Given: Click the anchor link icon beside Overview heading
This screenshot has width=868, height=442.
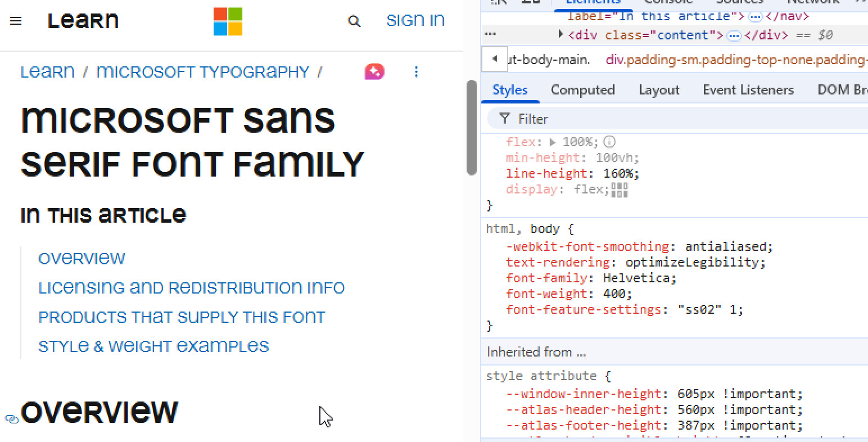Looking at the screenshot, I should (11, 418).
